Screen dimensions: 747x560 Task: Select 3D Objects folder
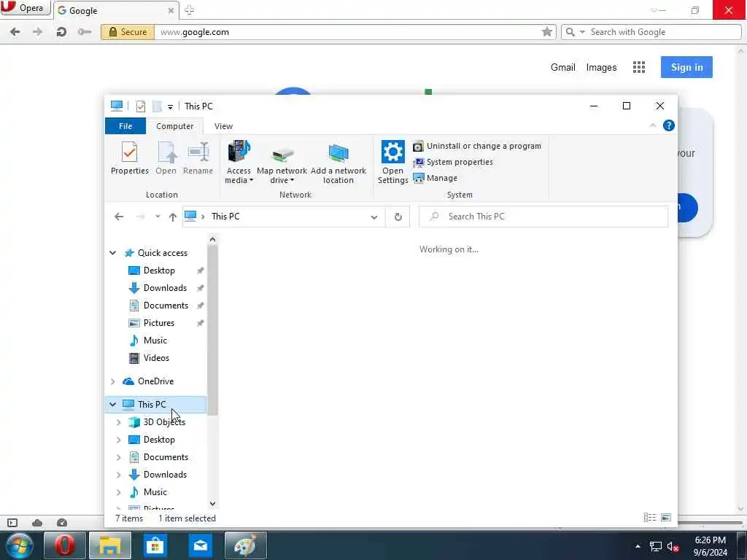point(164,422)
